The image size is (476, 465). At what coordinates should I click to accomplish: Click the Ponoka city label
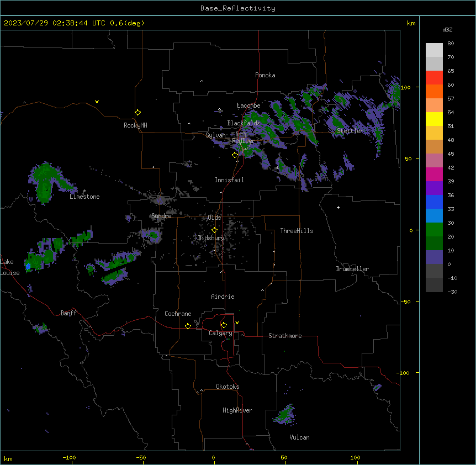click(265, 75)
